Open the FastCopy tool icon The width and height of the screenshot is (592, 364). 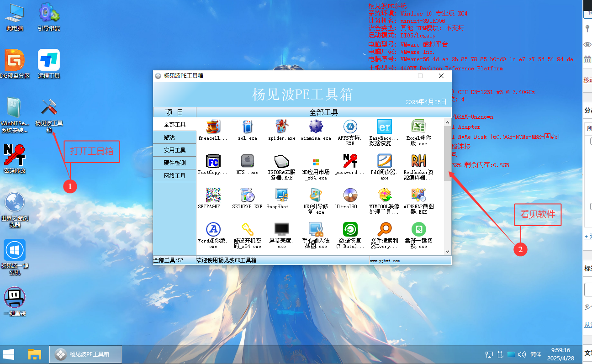(x=213, y=162)
